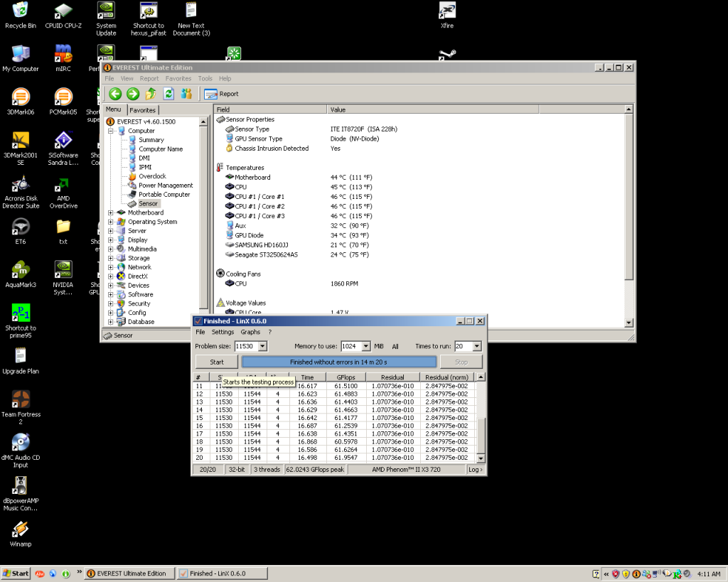Open the Report toolbar button in EVEREST
728x582 pixels.
coord(222,94)
